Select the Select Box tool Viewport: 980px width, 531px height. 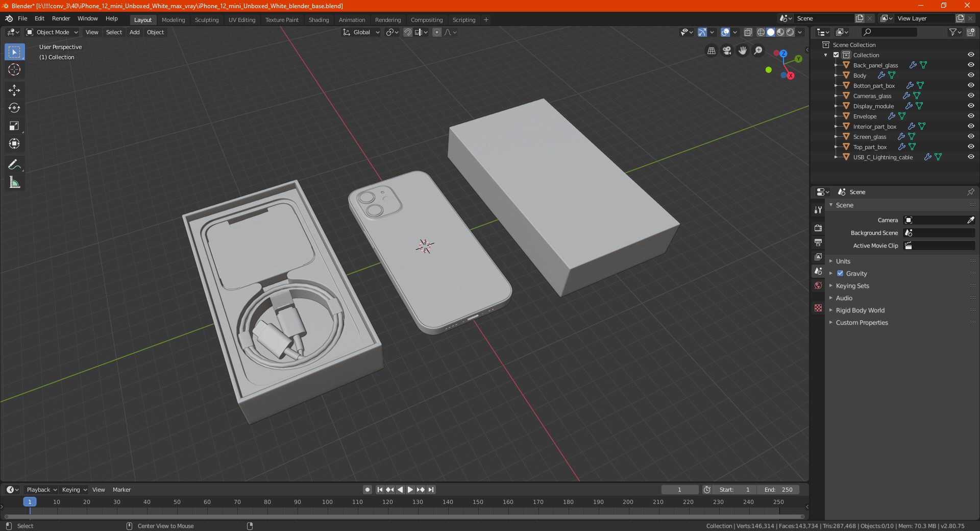point(14,52)
